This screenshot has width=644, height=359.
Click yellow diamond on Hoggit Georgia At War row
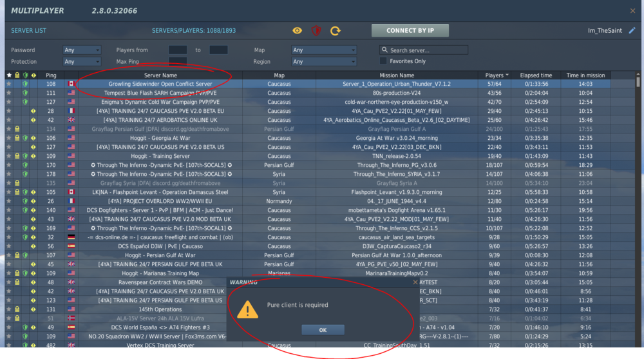33,138
